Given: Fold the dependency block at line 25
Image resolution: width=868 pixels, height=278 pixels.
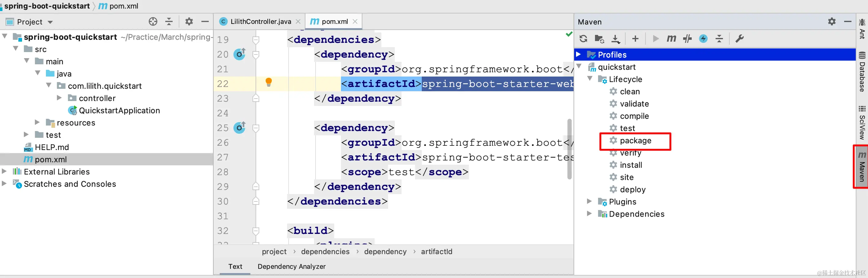Looking at the screenshot, I should pyautogui.click(x=256, y=128).
